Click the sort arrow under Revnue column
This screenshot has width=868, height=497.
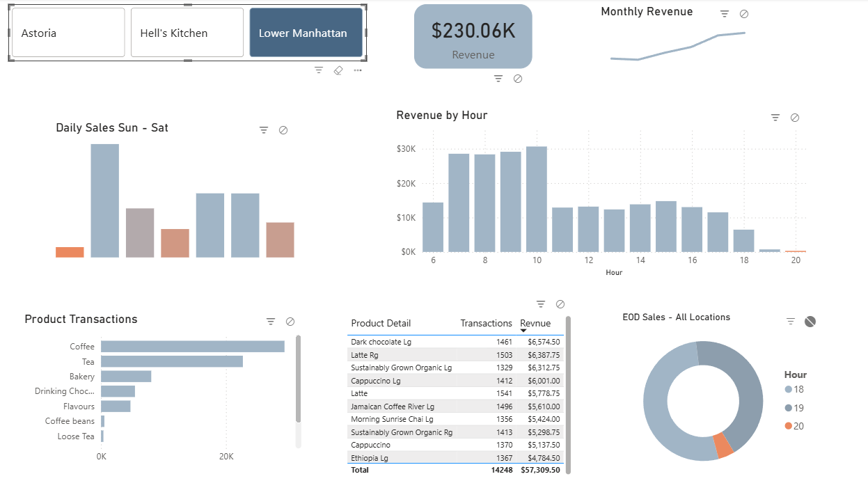point(523,331)
